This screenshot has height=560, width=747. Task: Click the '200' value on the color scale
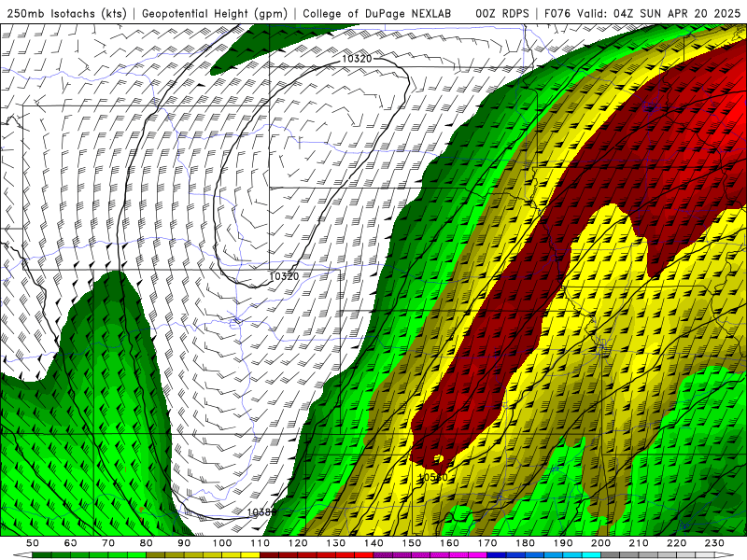tap(601, 543)
